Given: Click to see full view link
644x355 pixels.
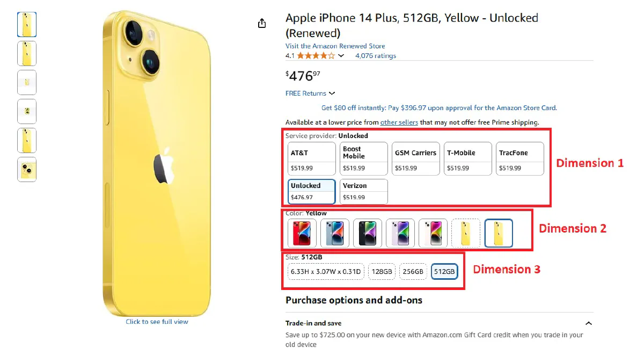Looking at the screenshot, I should click(157, 322).
